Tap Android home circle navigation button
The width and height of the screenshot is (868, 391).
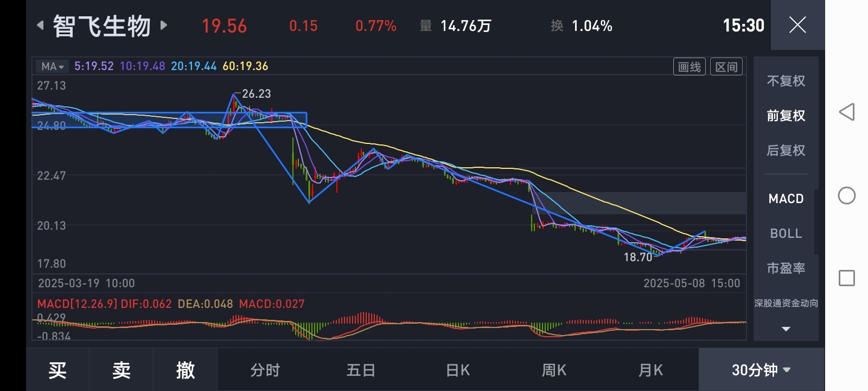tap(847, 195)
